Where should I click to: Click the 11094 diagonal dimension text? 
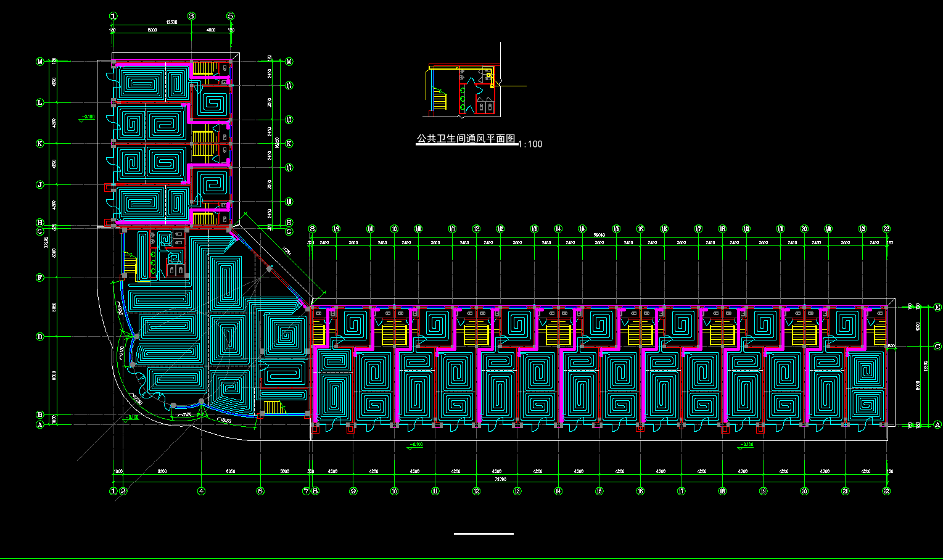point(286,252)
